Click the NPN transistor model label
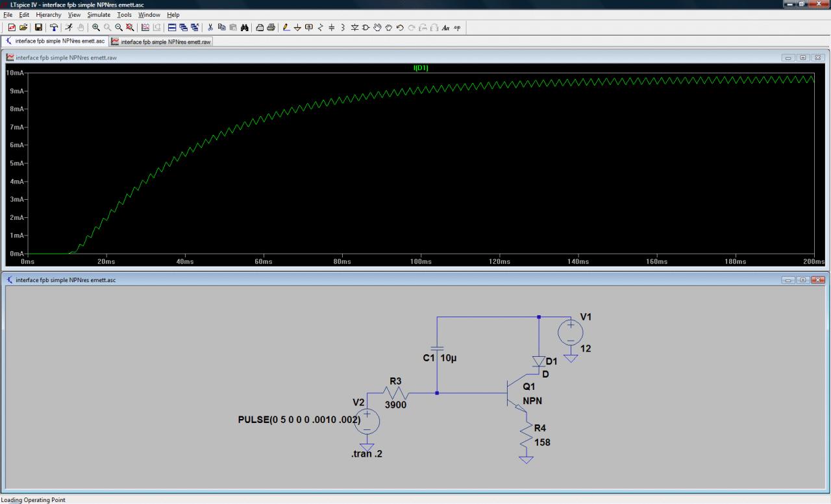831x504 pixels. coord(532,401)
